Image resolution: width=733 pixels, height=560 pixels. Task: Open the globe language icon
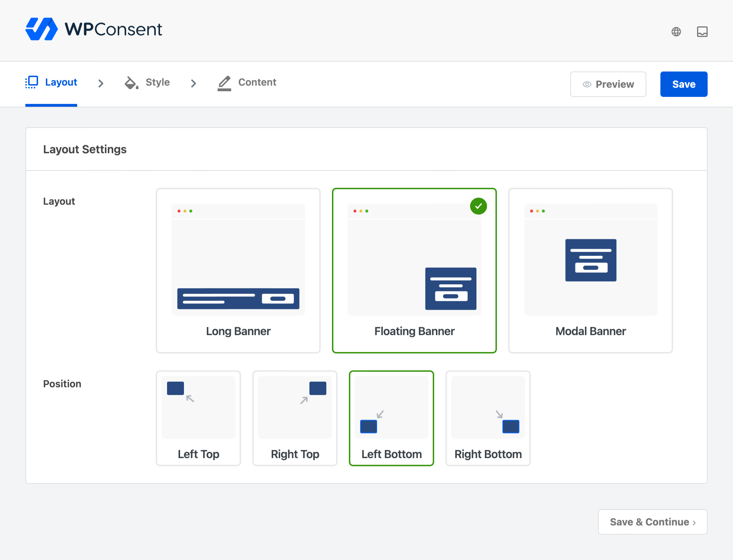(x=676, y=32)
